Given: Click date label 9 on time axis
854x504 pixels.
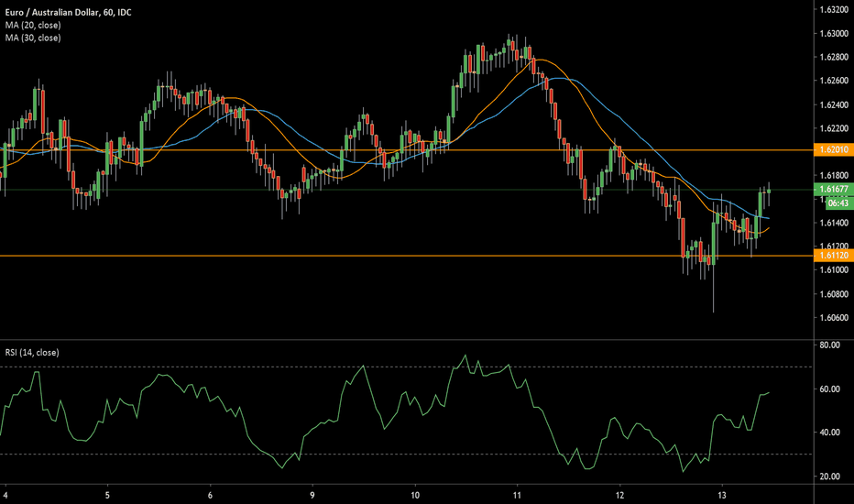Looking at the screenshot, I should [312, 490].
